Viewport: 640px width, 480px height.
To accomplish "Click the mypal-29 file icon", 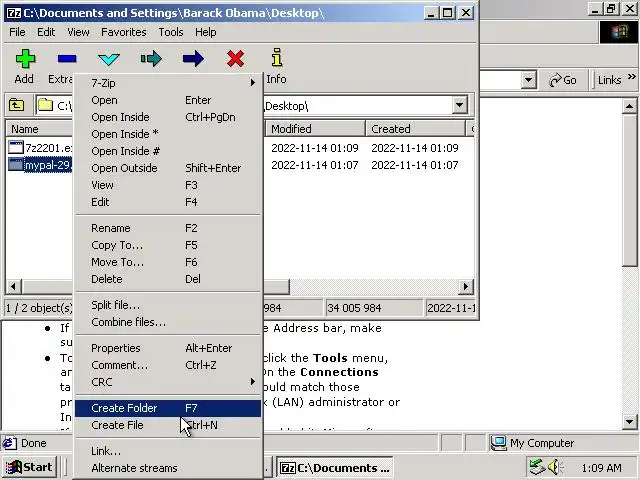I will (x=16, y=165).
